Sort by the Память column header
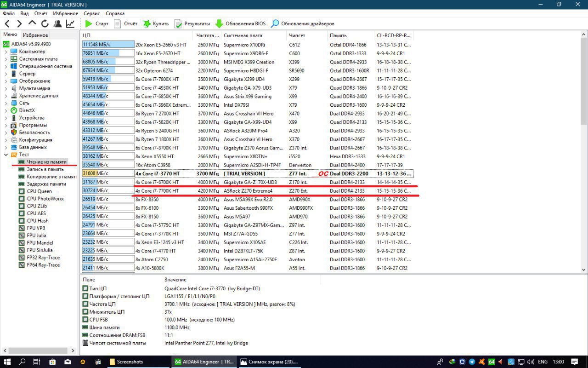 click(351, 35)
